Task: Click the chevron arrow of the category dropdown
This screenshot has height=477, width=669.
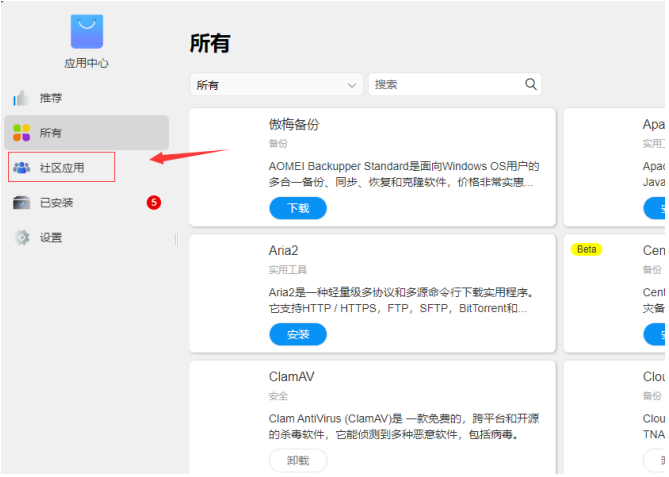Action: pyautogui.click(x=352, y=85)
